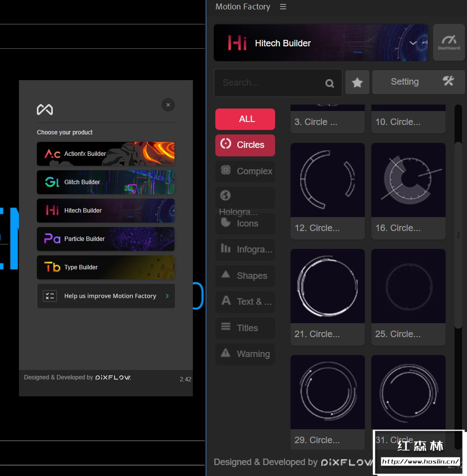Click the Motion Factory panel title
This screenshot has height=476, width=467.
(243, 6)
